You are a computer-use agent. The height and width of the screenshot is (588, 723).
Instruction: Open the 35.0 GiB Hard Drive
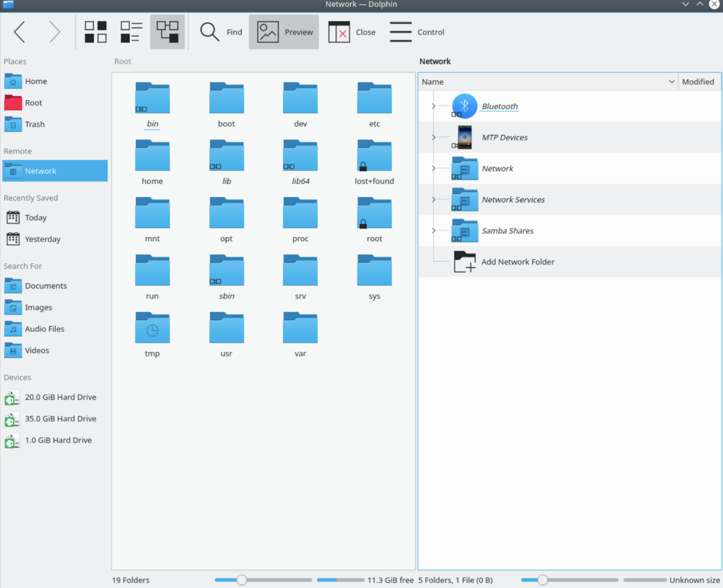pyautogui.click(x=55, y=419)
